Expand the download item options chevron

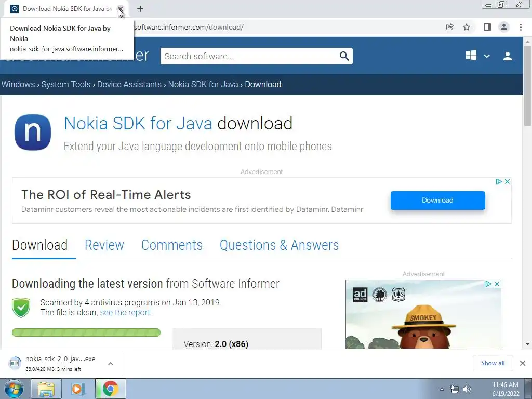[111, 363]
